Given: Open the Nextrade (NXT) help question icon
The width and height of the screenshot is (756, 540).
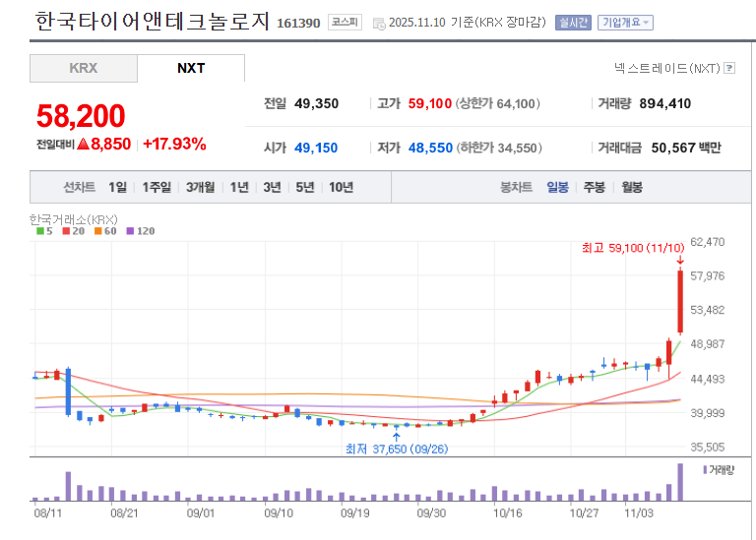Looking at the screenshot, I should [730, 68].
